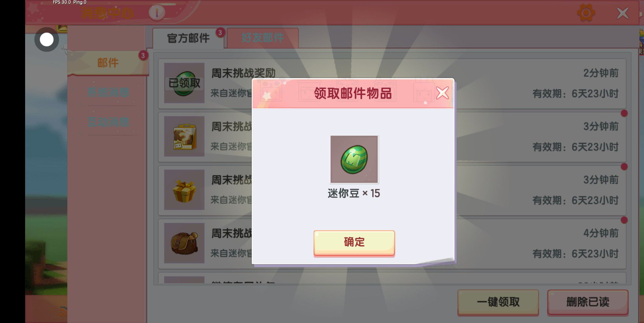Switch to the 官方邮件 tab
This screenshot has width=644, height=323.
(188, 38)
